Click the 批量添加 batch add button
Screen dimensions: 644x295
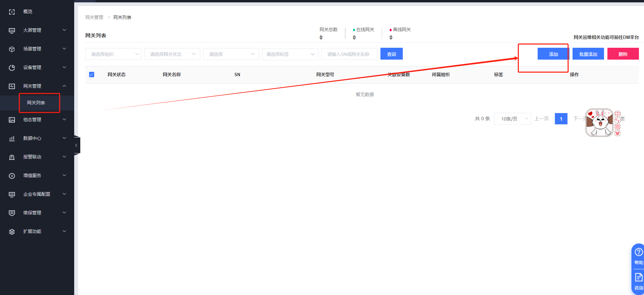pos(588,54)
